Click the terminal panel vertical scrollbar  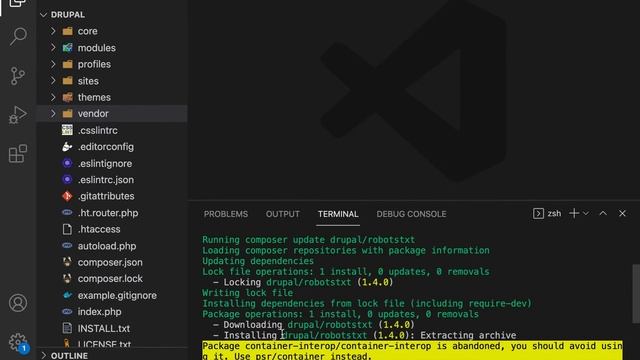[x=636, y=294]
